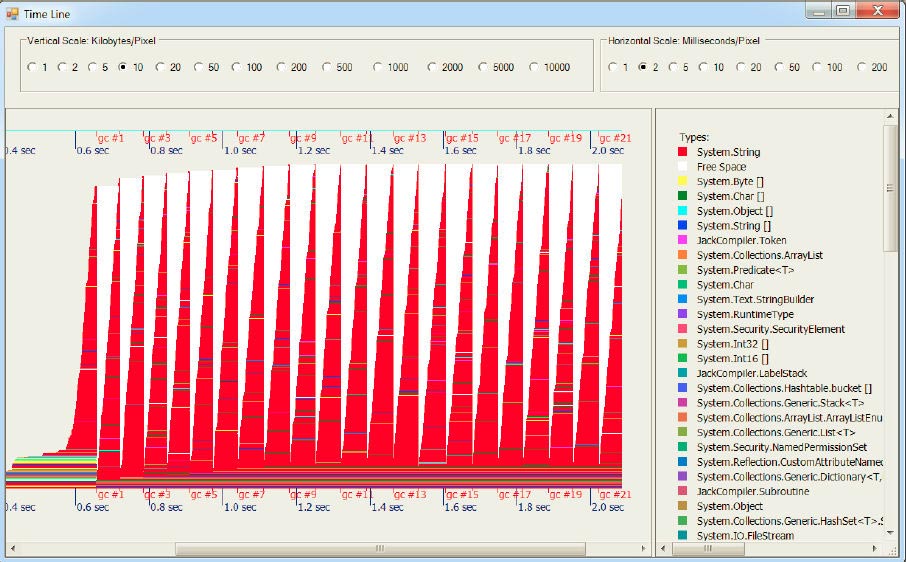Click the dark green System.Char [] swatch
The height and width of the screenshot is (562, 906).
pos(682,196)
